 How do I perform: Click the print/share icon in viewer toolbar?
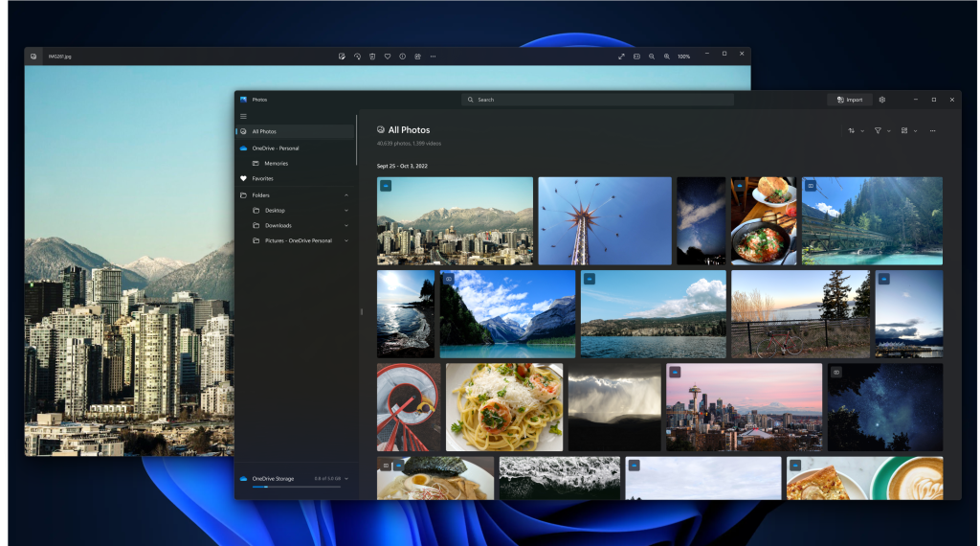point(417,57)
